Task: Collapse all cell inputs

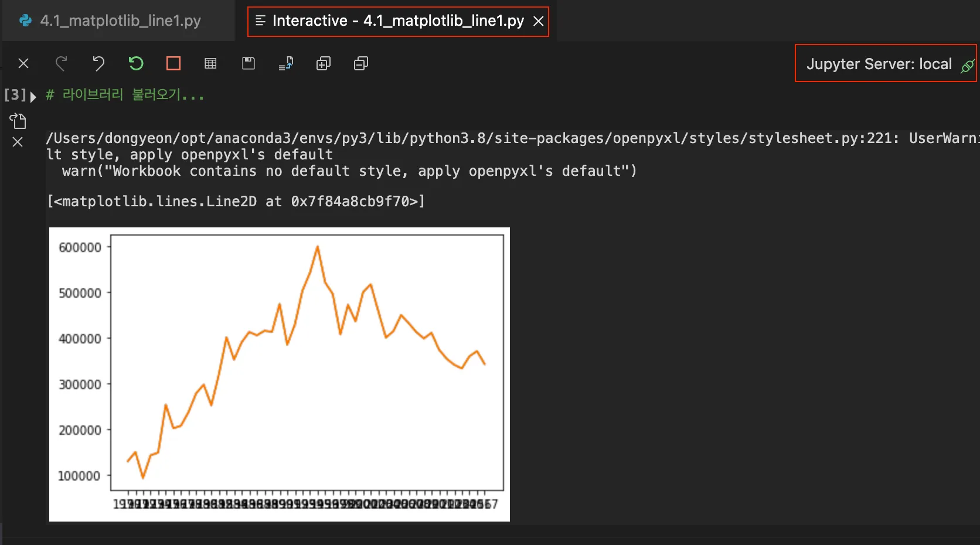Action: [x=361, y=63]
